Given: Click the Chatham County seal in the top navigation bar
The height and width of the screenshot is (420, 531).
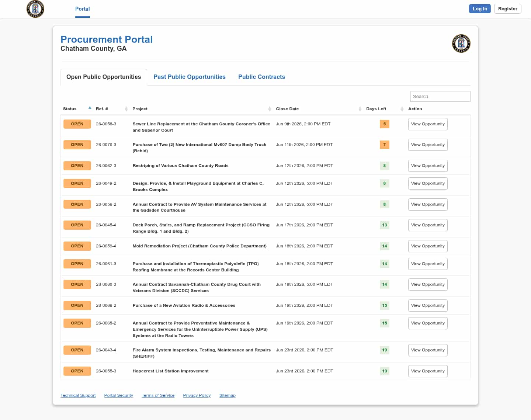Looking at the screenshot, I should coord(35,9).
